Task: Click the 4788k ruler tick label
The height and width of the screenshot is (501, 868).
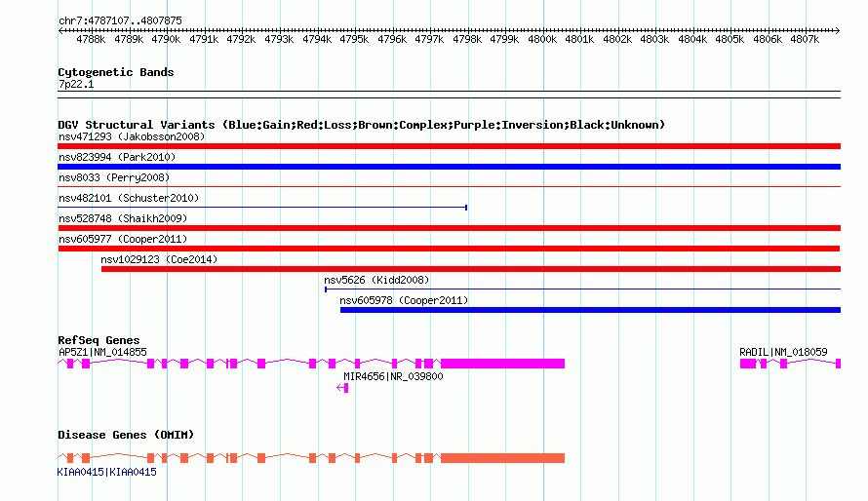Action: [x=91, y=39]
